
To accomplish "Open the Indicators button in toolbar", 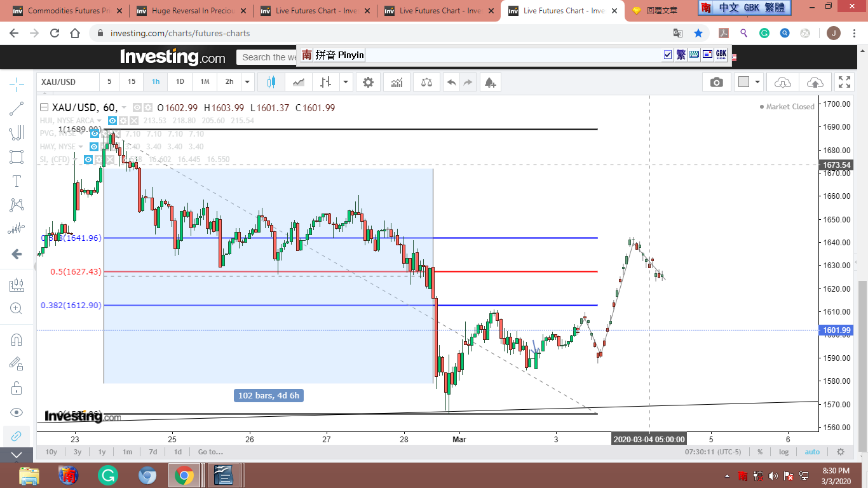I will click(397, 82).
